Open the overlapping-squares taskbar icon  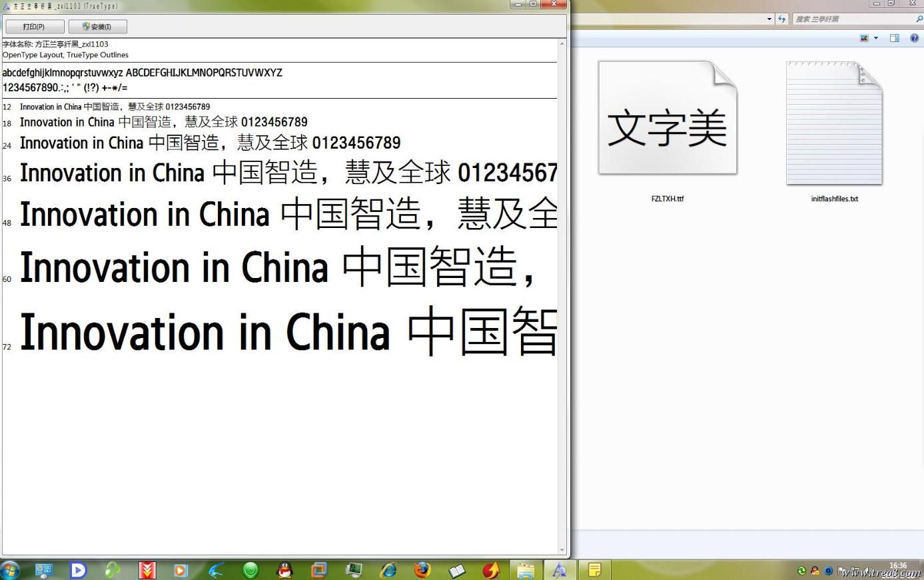pos(319,570)
